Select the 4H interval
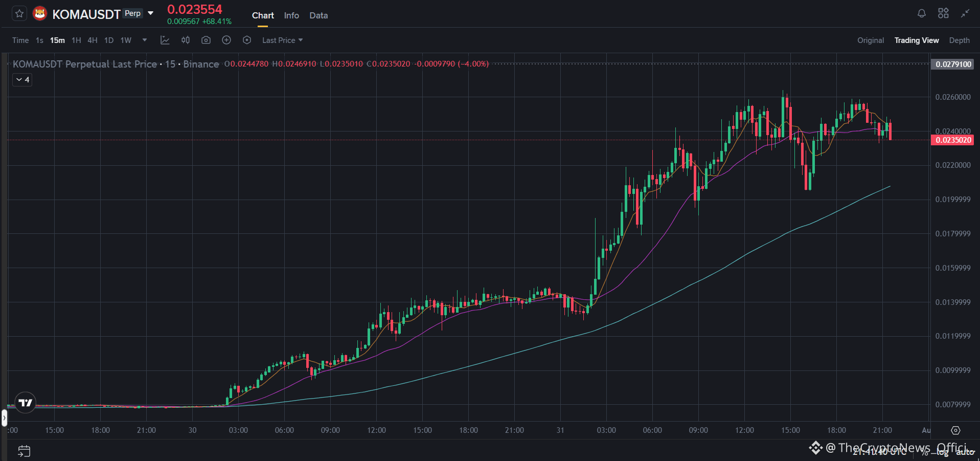 [93, 40]
